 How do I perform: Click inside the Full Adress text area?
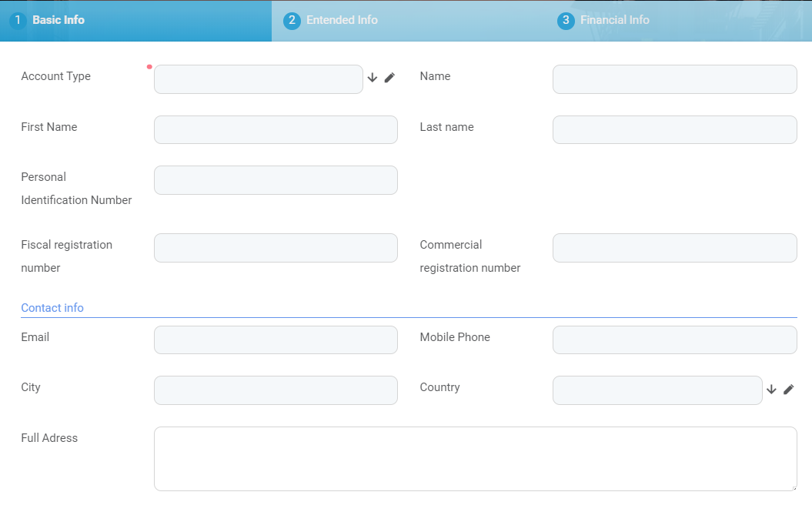[x=475, y=458]
